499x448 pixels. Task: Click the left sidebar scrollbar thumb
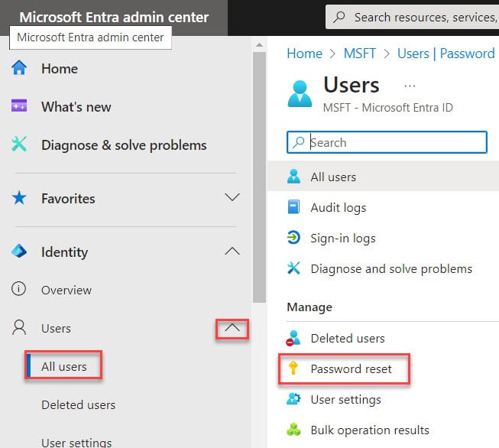pos(259,177)
